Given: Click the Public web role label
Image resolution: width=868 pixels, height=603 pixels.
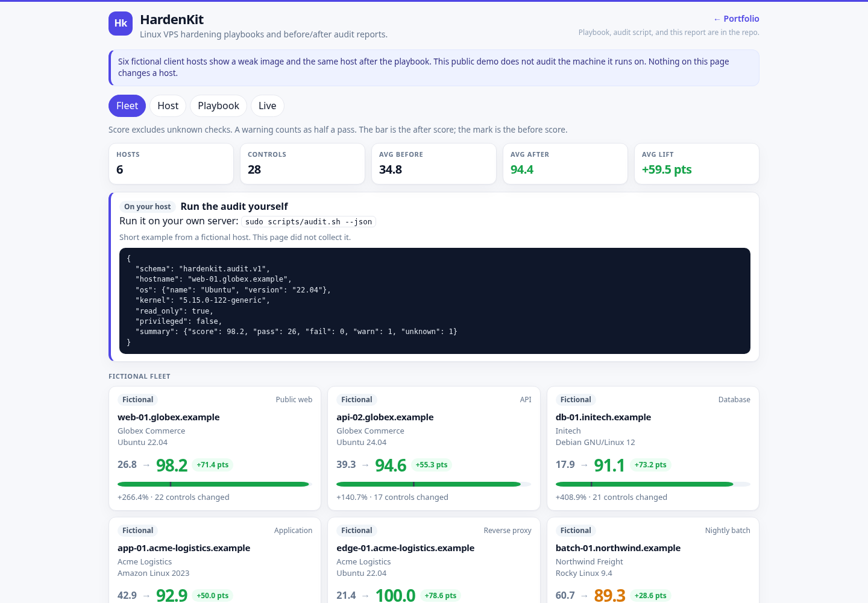Looking at the screenshot, I should point(294,400).
